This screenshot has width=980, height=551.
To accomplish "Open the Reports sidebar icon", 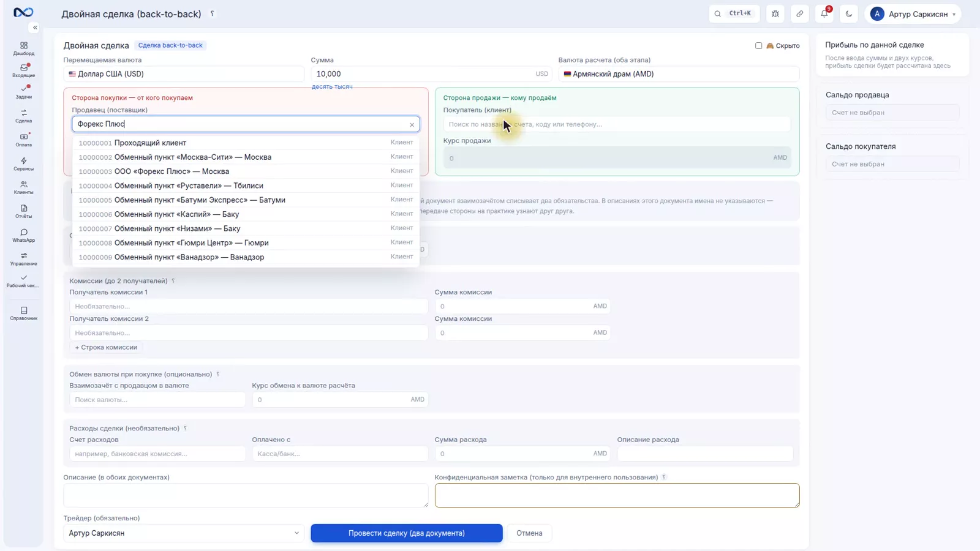I will click(23, 211).
